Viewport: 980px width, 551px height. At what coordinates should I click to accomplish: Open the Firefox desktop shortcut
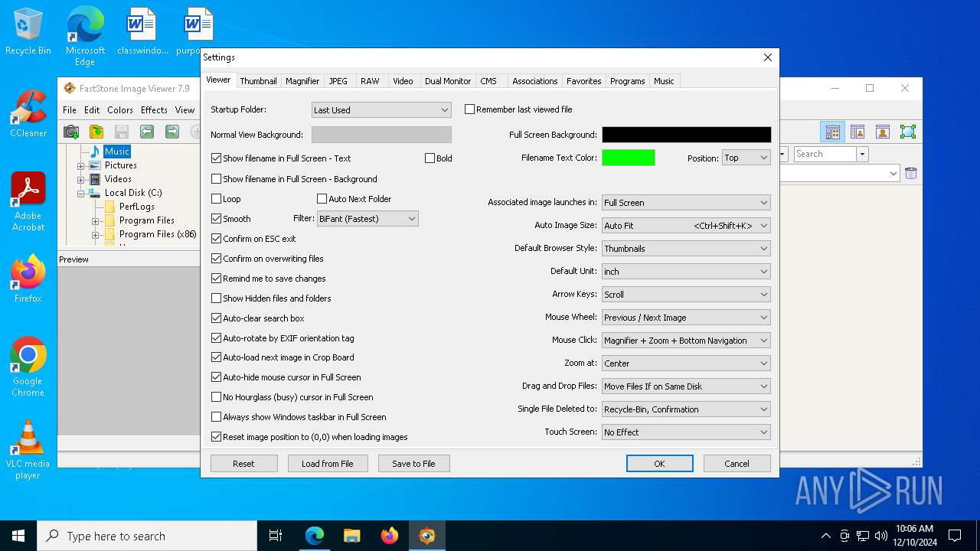pos(28,279)
